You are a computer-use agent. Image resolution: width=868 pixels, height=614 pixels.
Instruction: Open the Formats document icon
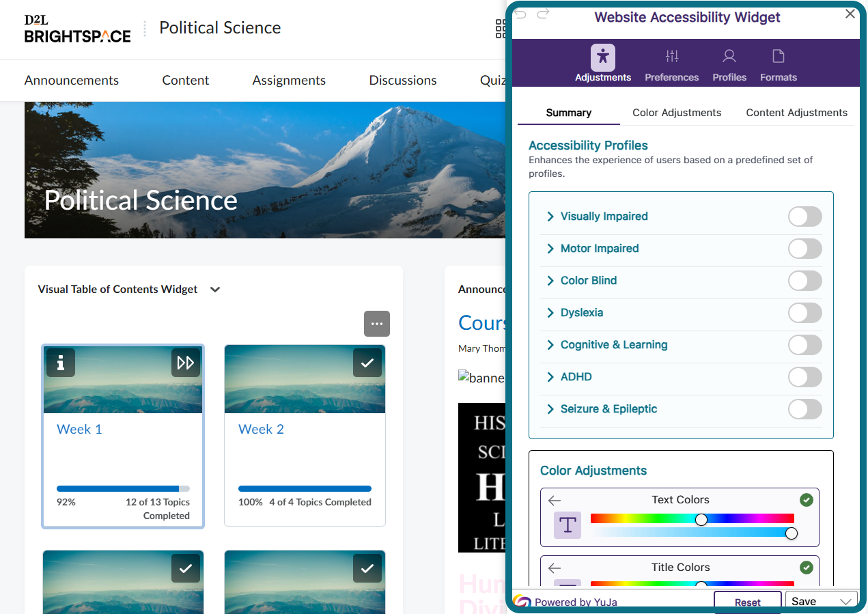tap(779, 56)
